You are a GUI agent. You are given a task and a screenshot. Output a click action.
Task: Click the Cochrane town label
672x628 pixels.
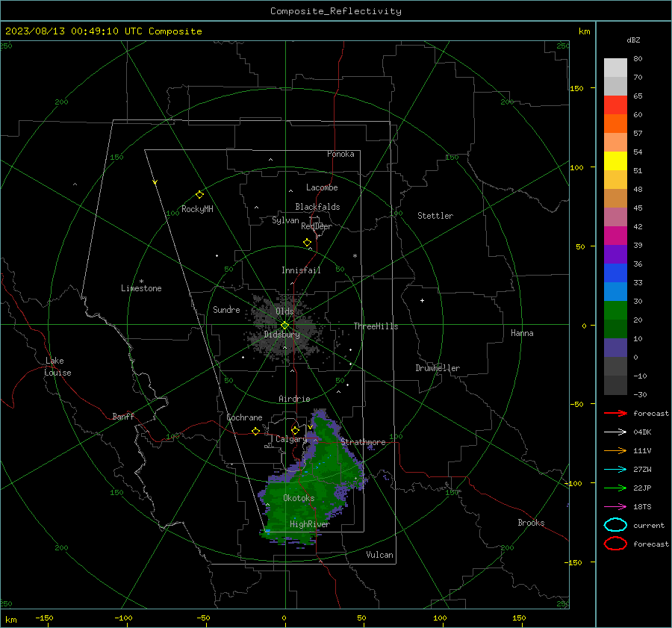[244, 417]
